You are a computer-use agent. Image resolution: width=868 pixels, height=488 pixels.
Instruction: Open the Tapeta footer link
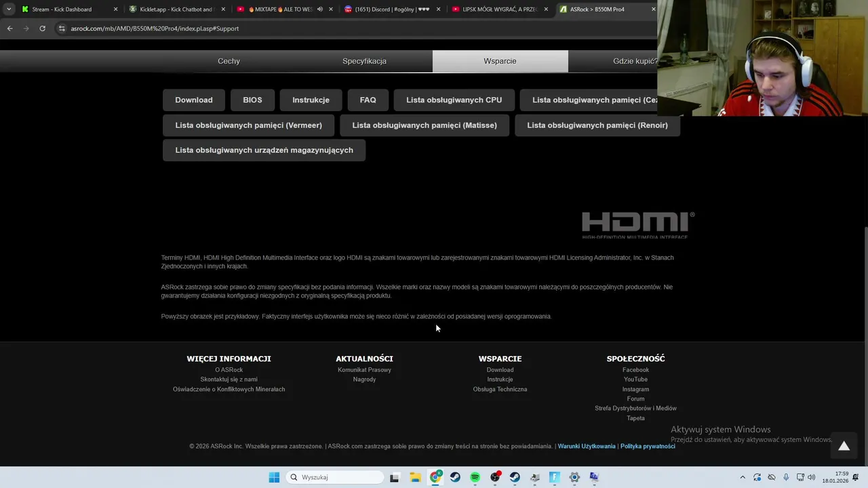pyautogui.click(x=635, y=418)
